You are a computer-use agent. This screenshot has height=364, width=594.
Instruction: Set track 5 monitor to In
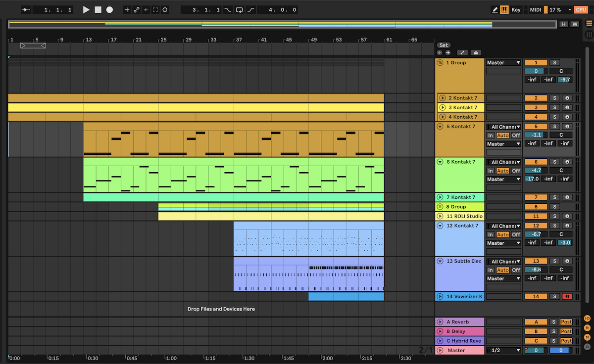490,135
